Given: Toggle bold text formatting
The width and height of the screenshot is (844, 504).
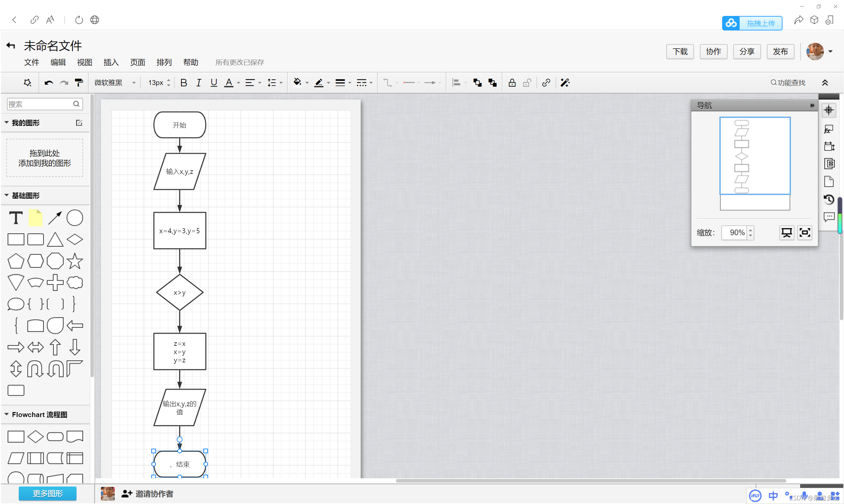Looking at the screenshot, I should point(184,83).
